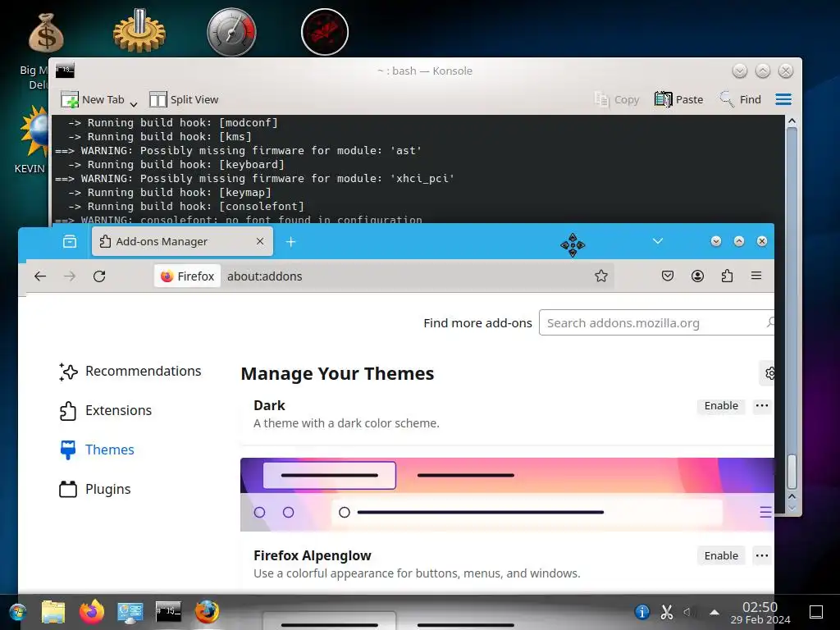Open Extensions in add-ons sidebar

[x=106, y=411]
